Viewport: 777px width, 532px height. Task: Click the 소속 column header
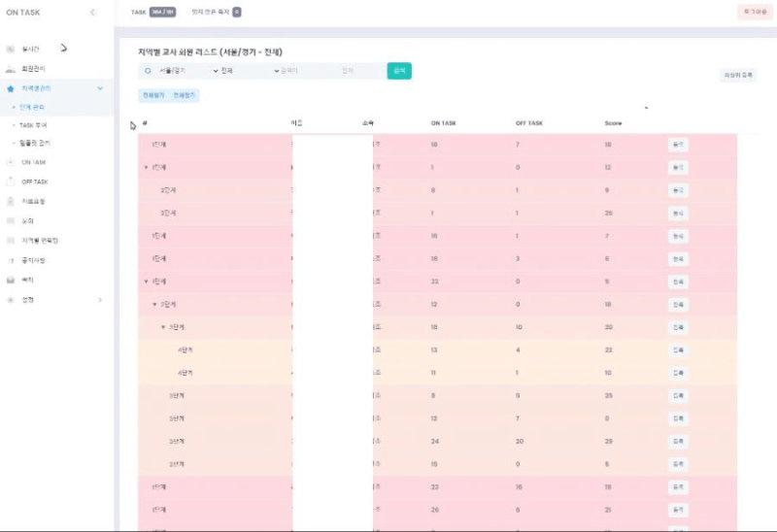coord(367,123)
